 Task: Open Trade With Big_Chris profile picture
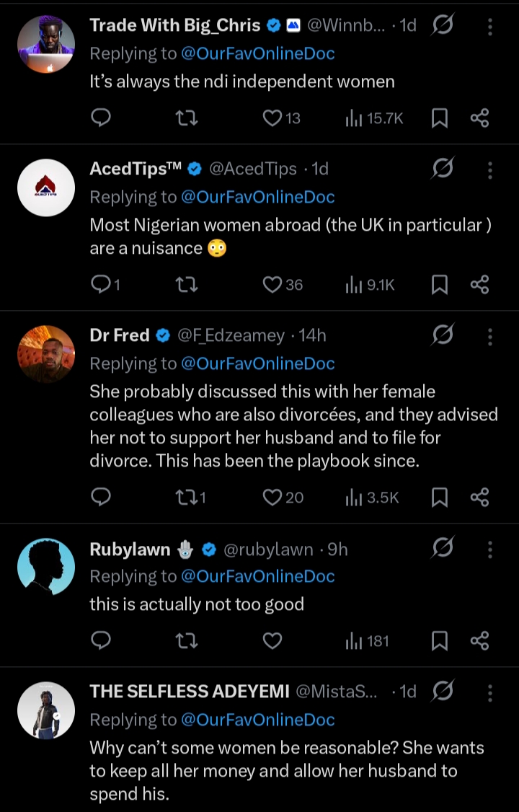(46, 43)
